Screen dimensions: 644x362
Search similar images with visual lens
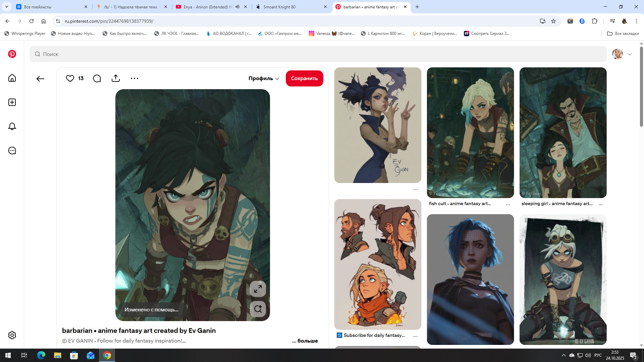(258, 309)
